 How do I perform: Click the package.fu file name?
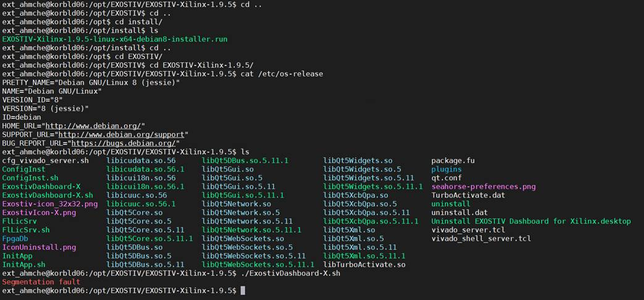pos(453,160)
